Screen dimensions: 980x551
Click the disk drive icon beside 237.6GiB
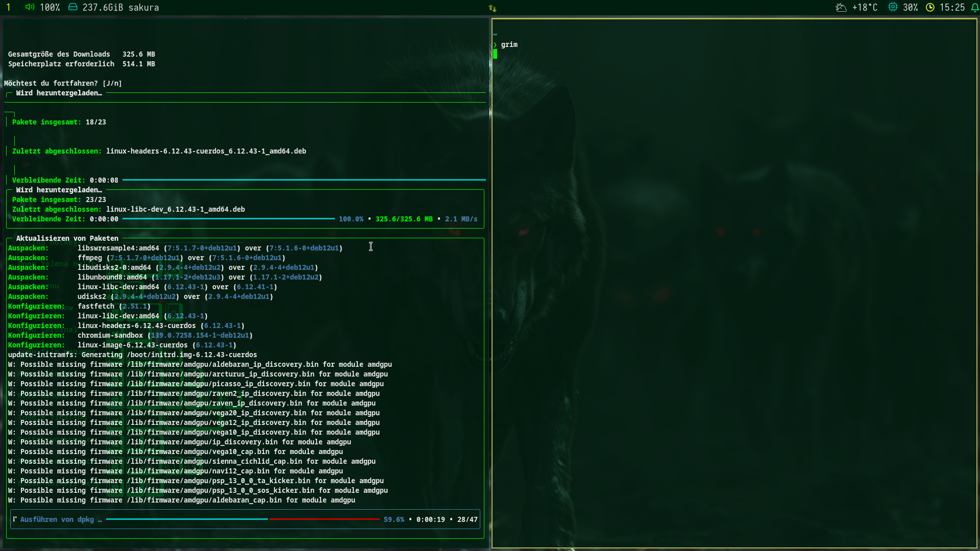[x=73, y=7]
